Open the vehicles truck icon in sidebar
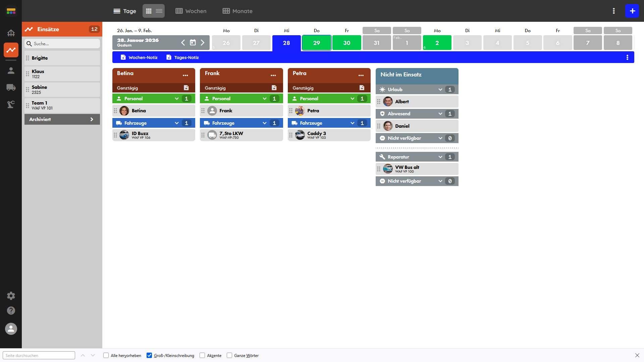 pos(11,87)
